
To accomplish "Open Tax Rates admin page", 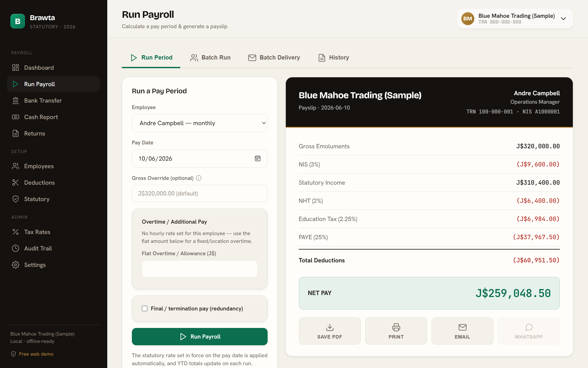I will (53, 232).
